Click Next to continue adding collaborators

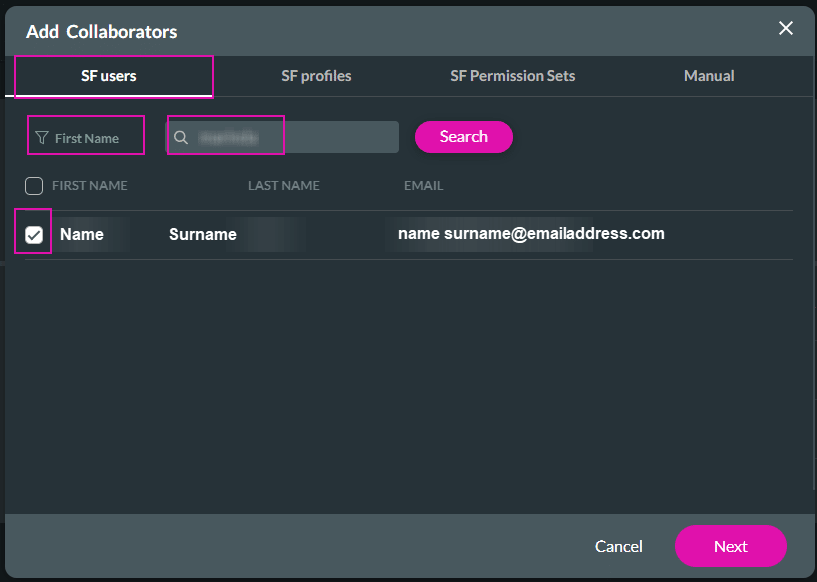tap(730, 546)
